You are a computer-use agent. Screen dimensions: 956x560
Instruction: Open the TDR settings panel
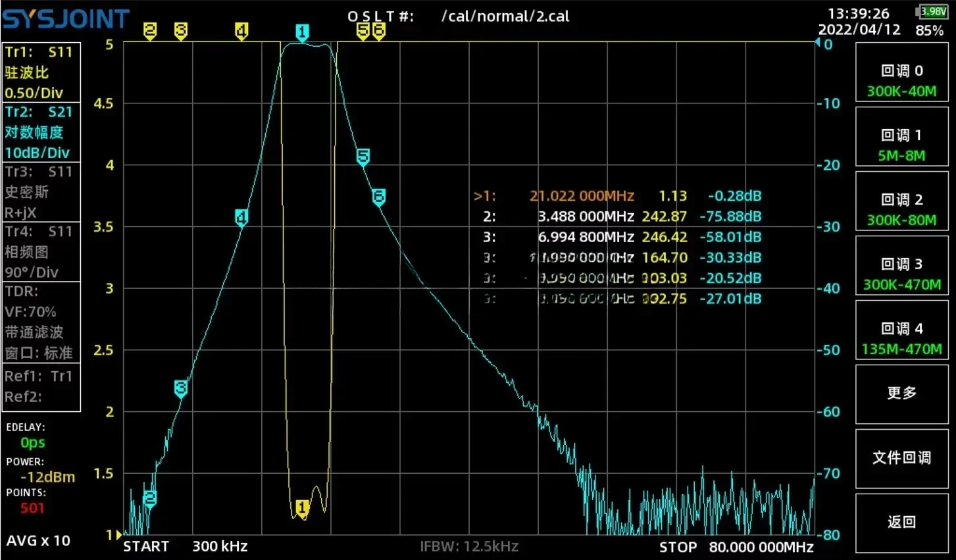[x=41, y=322]
